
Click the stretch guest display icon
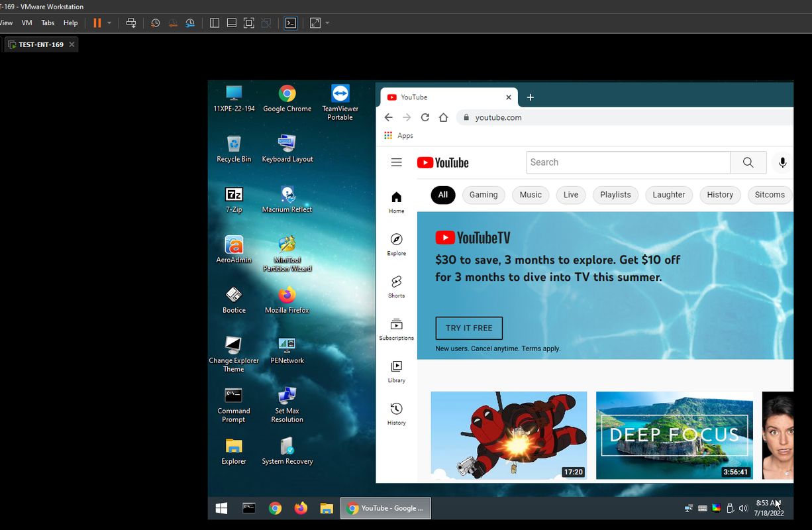click(315, 23)
